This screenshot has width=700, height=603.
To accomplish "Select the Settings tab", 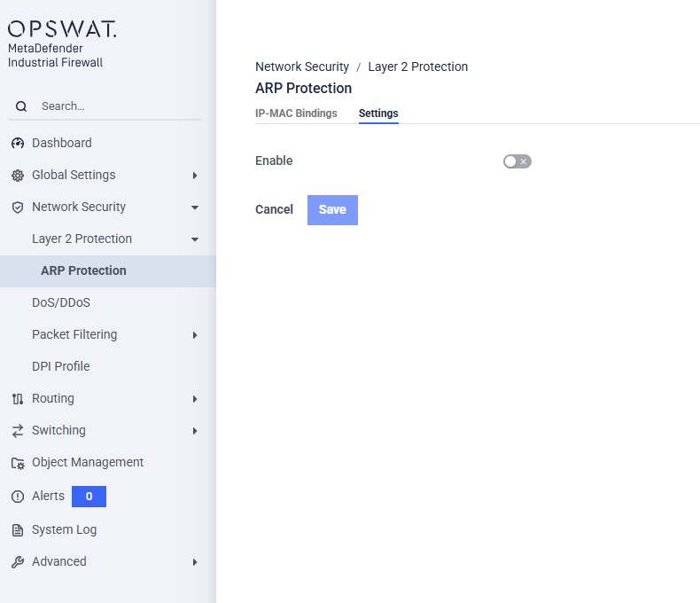I will point(378,114).
